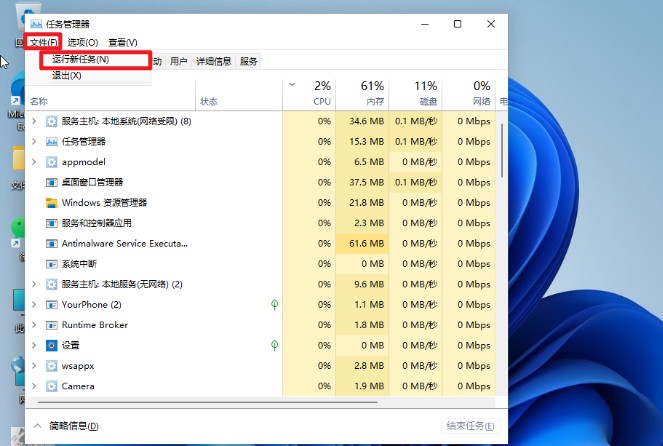The image size is (663, 446).
Task: Select the Windows 资源管理器 process name
Action: point(104,202)
